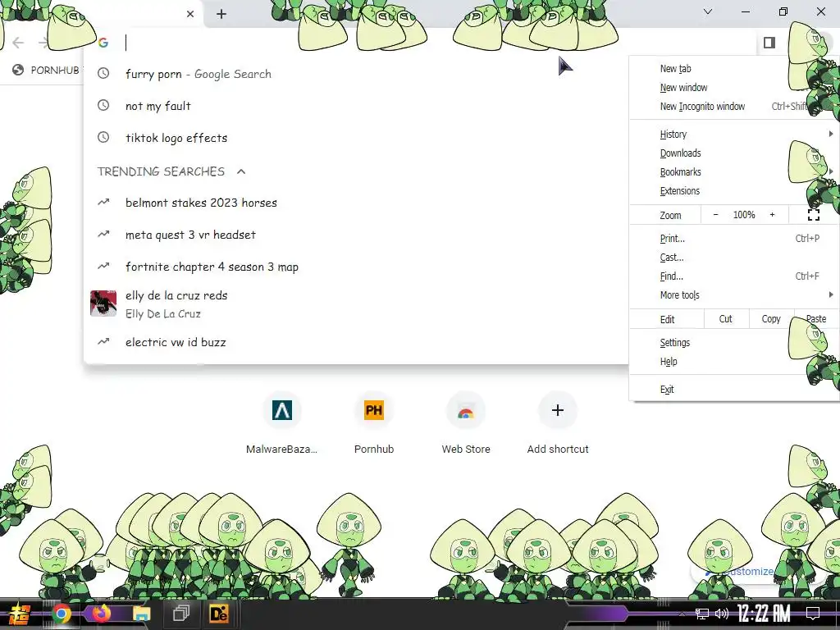Click Elly De La Cruz thumbnail
Image resolution: width=840 pixels, height=630 pixels.
pos(103,304)
